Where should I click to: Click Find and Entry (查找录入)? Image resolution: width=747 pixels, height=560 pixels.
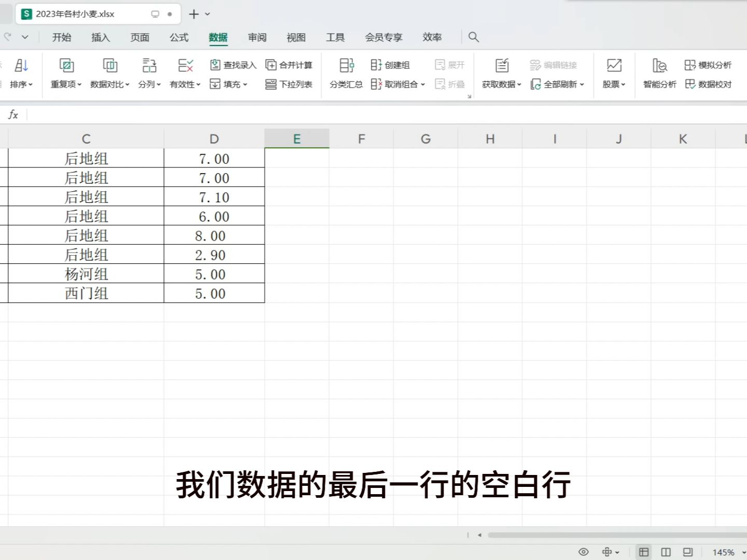pos(233,65)
